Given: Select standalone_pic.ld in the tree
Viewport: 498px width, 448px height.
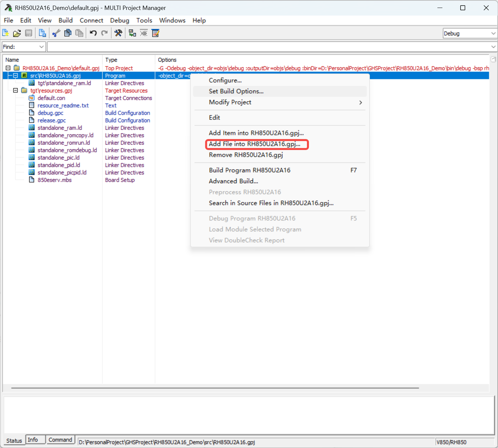Looking at the screenshot, I should [x=59, y=158].
